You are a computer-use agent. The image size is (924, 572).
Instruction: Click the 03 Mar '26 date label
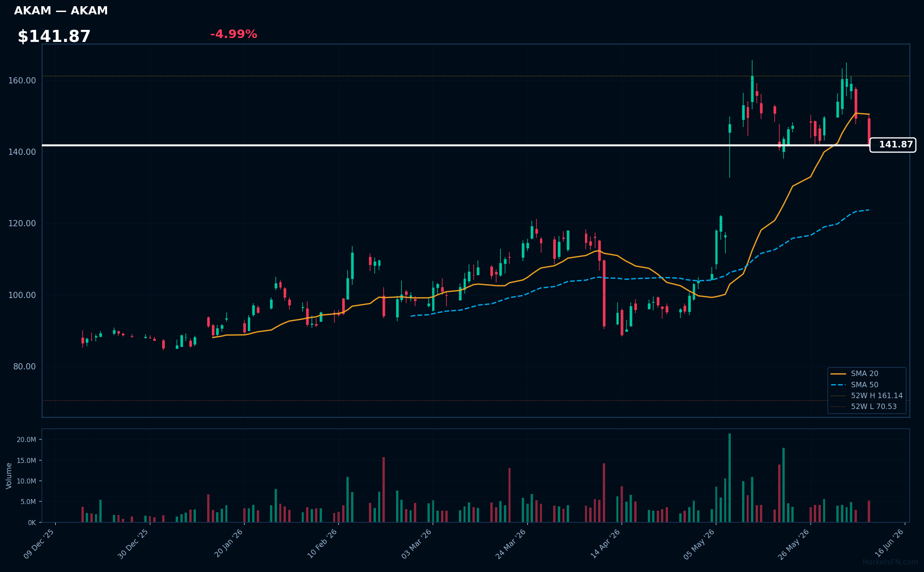pos(417,544)
